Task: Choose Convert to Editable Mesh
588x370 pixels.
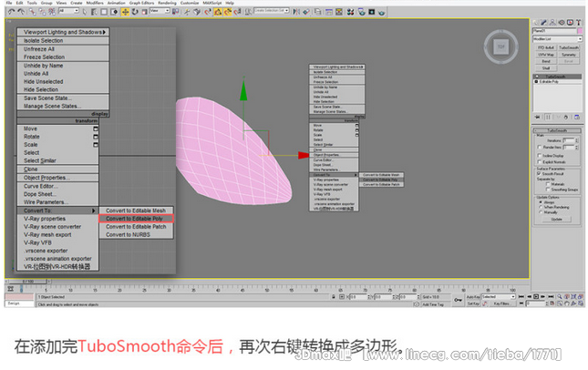Action: click(x=136, y=211)
